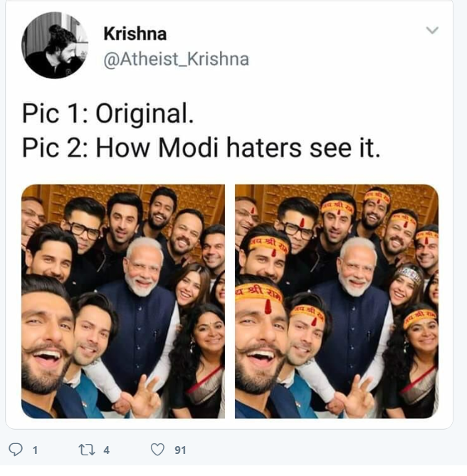Click the reply speech-bubble icon
The image size is (467, 476).
pos(14,450)
